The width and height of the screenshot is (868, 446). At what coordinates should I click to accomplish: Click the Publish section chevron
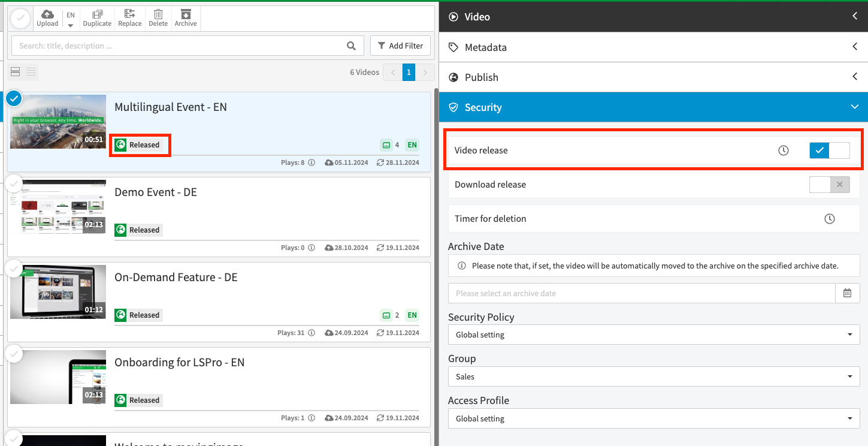855,77
